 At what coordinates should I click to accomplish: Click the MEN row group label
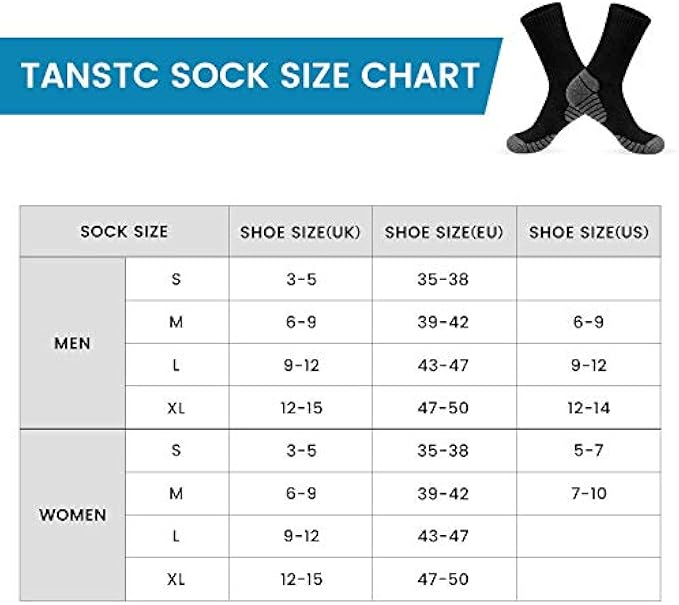[72, 343]
